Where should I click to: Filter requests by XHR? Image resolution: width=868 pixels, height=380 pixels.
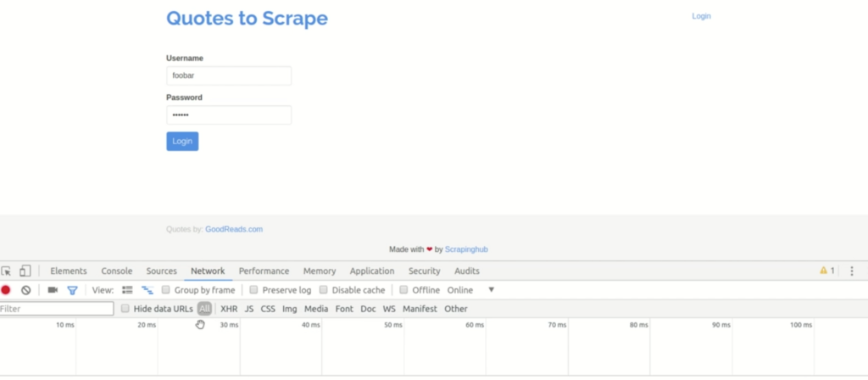coord(229,309)
